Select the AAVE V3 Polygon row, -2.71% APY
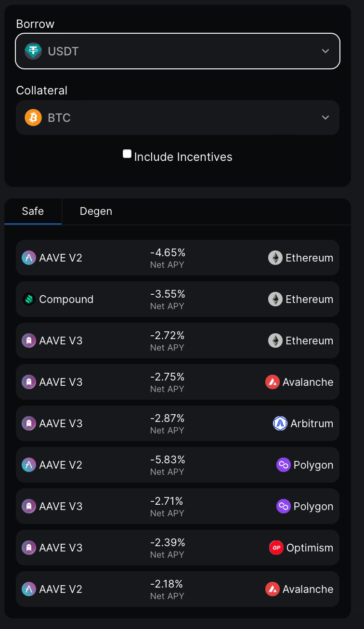 177,506
